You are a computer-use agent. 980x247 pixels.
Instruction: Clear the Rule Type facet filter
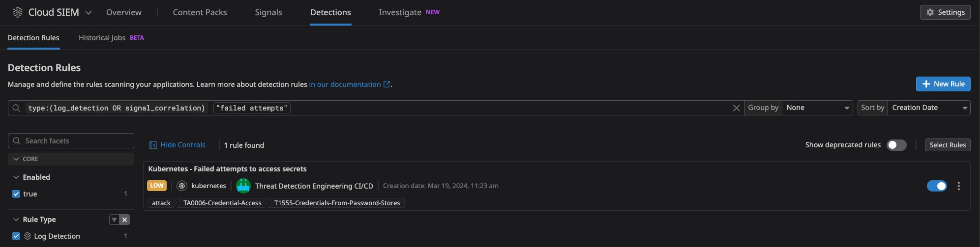point(125,220)
